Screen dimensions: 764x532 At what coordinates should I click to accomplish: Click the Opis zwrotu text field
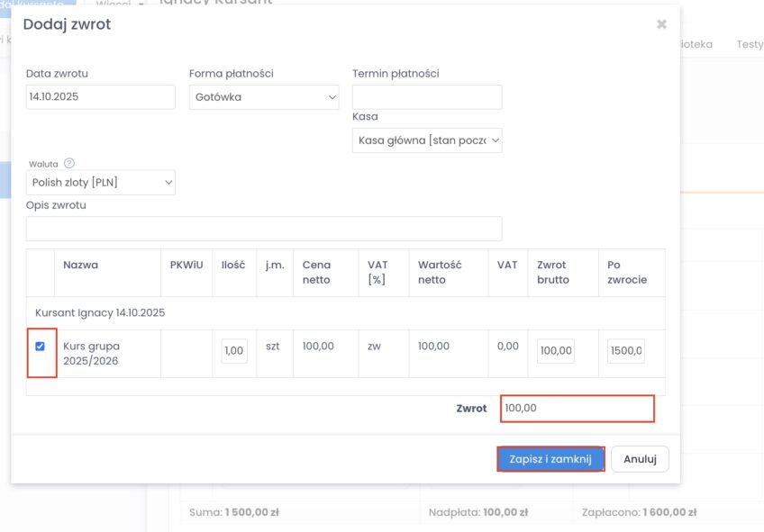(x=264, y=229)
